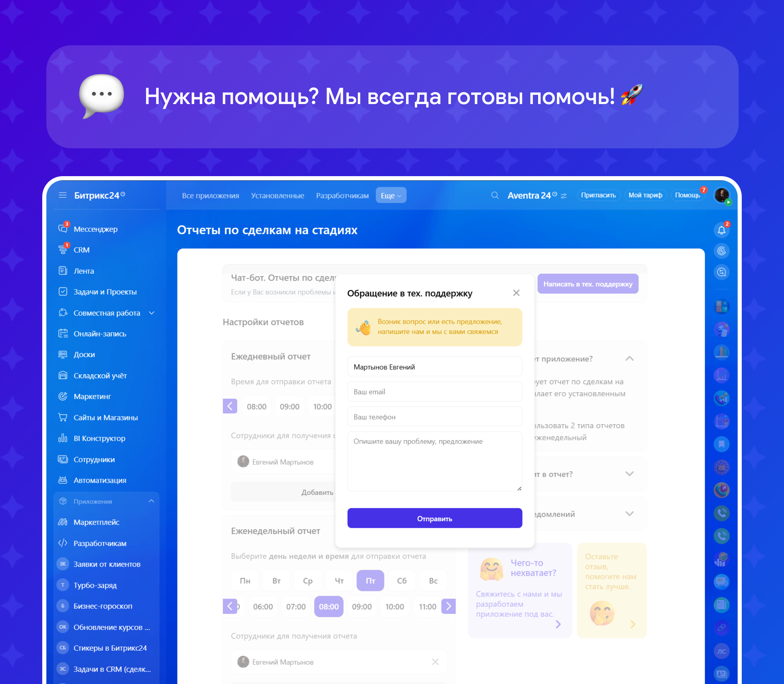
Task: Click the Ваш email input field
Action: [x=434, y=392]
